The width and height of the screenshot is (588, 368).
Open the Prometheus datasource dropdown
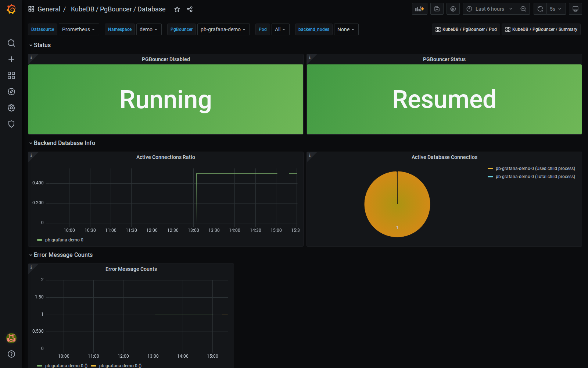79,29
